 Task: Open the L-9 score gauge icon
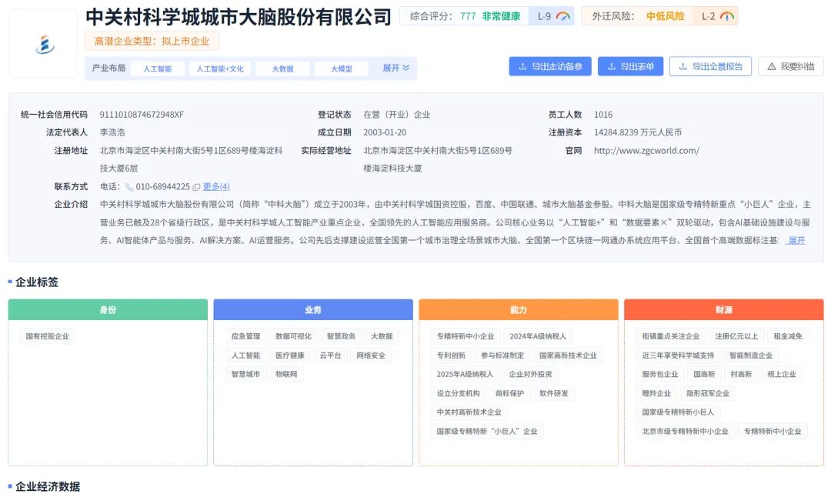[x=562, y=16]
